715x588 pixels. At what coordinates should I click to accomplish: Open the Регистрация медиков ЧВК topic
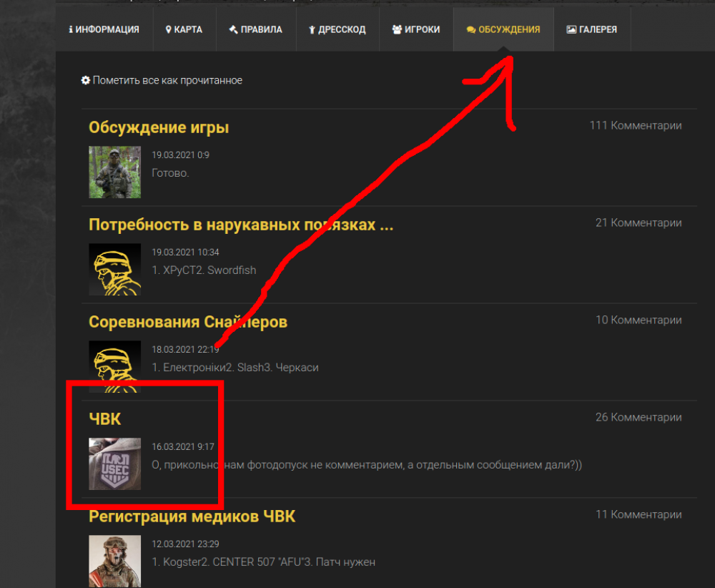click(192, 516)
